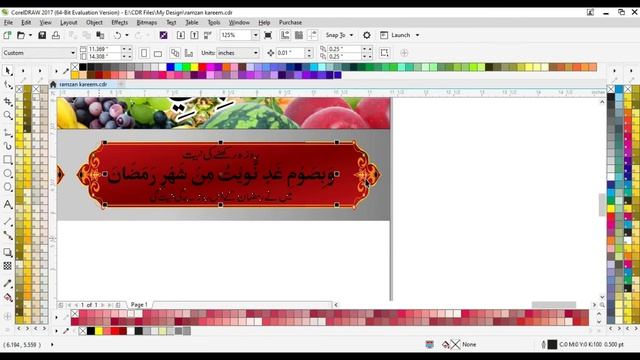The image size is (640, 360).
Task: Open the File menu
Action: click(x=8, y=22)
